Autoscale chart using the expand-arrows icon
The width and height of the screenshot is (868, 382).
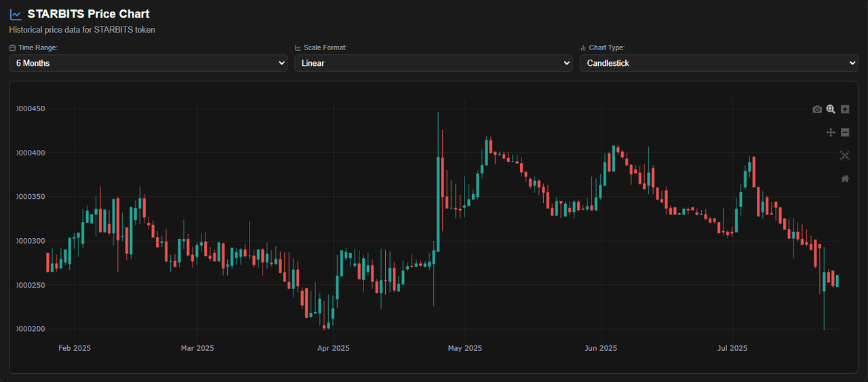tap(845, 155)
